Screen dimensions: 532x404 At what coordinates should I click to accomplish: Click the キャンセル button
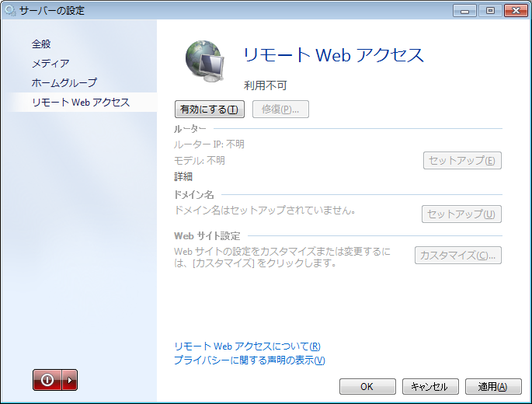[430, 387]
